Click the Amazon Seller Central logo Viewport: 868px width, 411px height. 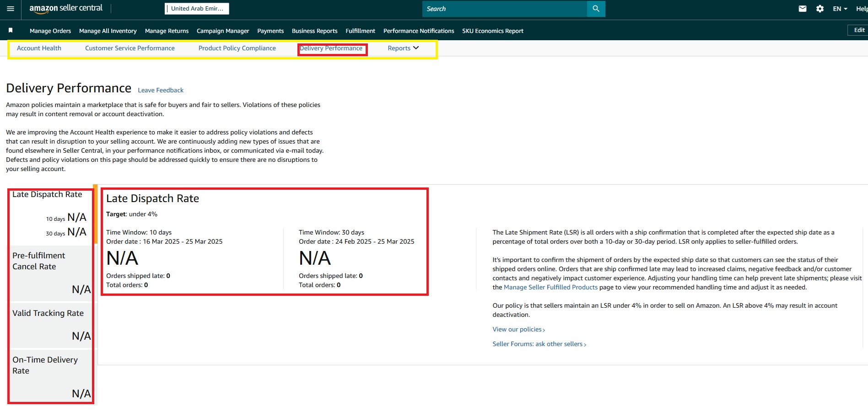point(66,9)
